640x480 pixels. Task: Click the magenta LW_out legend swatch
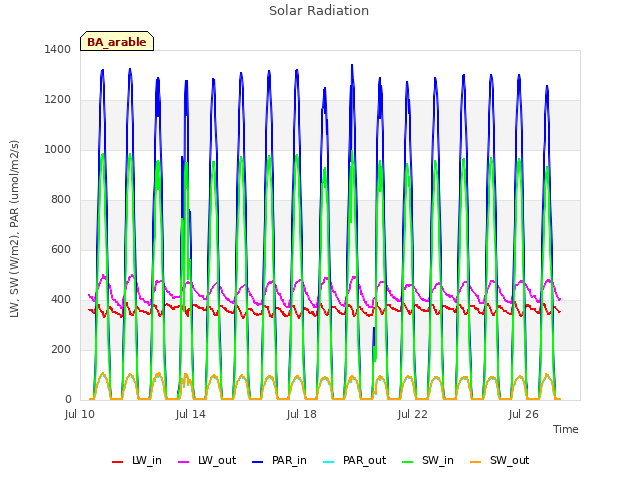[x=184, y=462]
